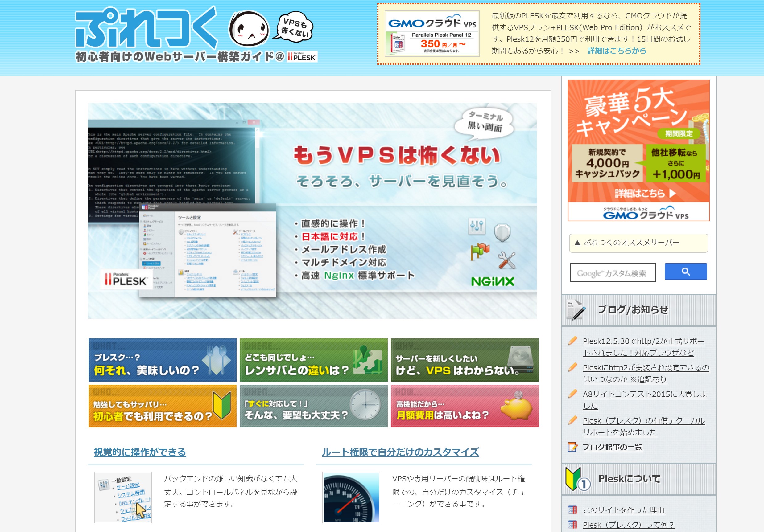The height and width of the screenshot is (532, 764).
Task: Click the NGINX logo in hero banner
Action: pos(493,282)
